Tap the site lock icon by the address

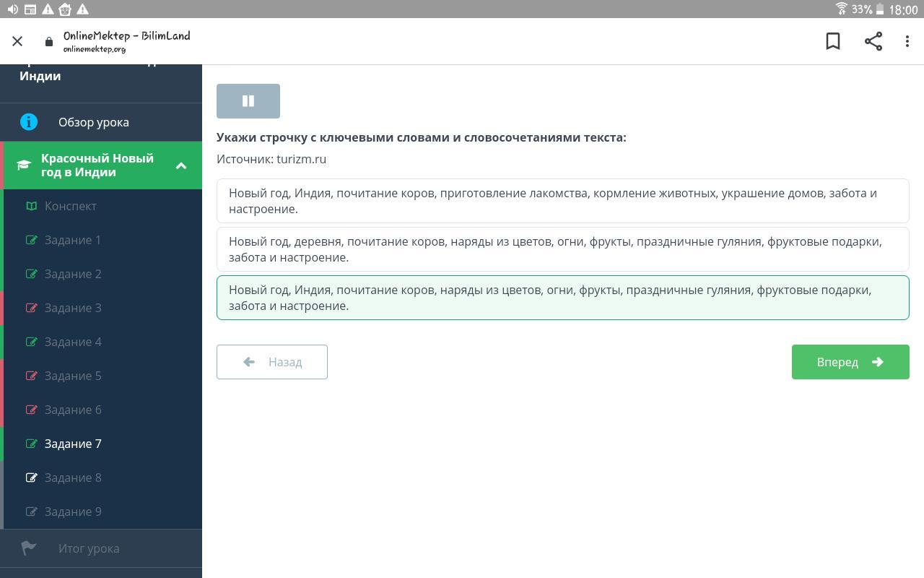[x=49, y=42]
